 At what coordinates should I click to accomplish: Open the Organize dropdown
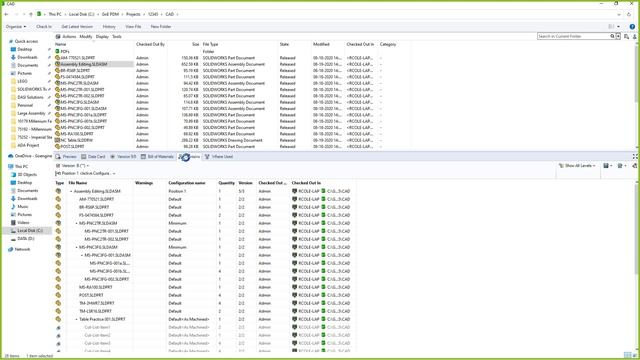pos(16,27)
